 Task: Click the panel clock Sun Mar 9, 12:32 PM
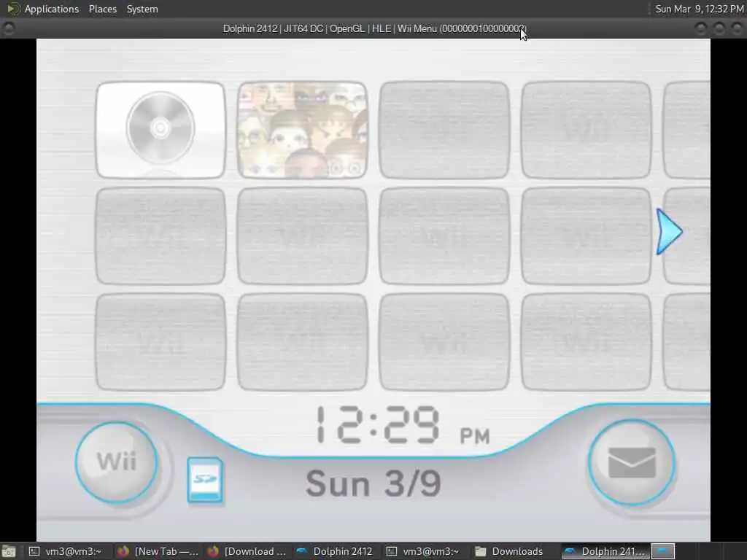point(699,9)
